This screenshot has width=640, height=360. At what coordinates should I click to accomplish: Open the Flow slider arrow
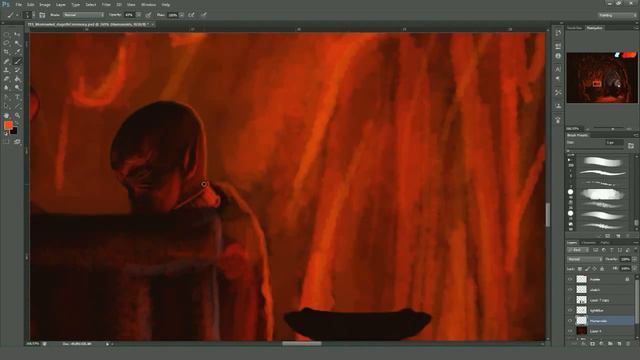[182, 15]
